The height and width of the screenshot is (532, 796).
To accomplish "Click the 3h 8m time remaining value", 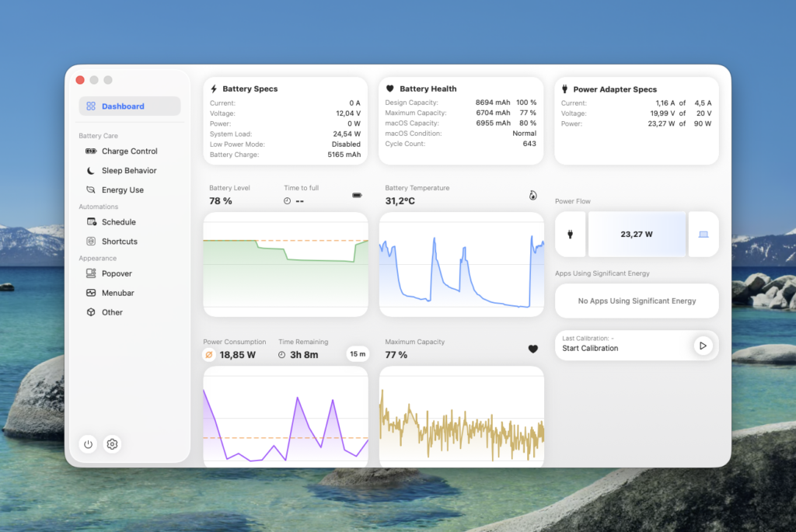I will coord(304,355).
